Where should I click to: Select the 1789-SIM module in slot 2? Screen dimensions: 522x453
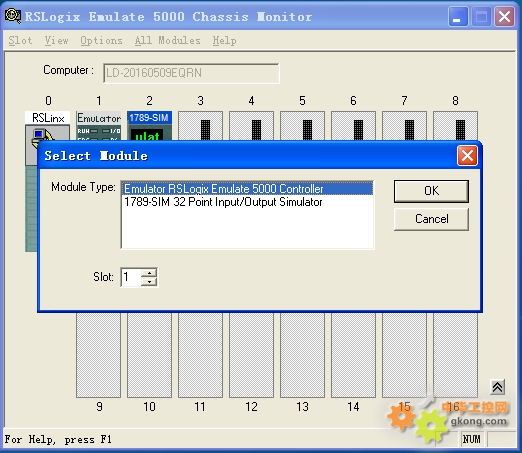coord(149,126)
